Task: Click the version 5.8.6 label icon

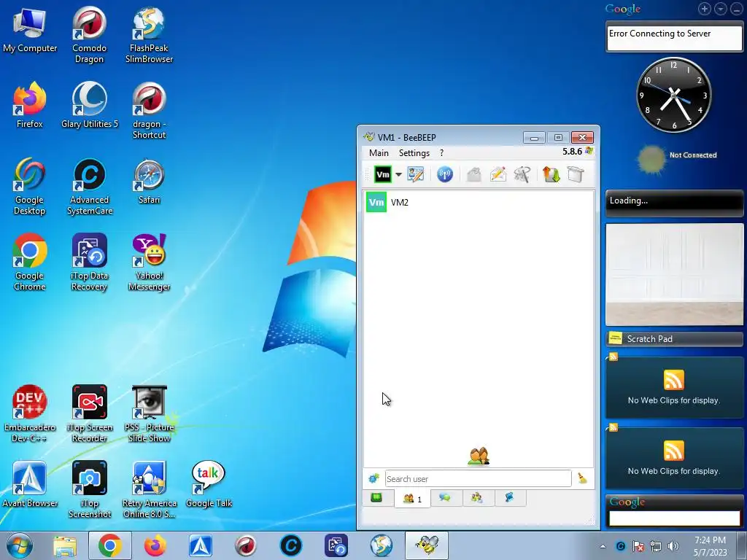Action: (589, 151)
